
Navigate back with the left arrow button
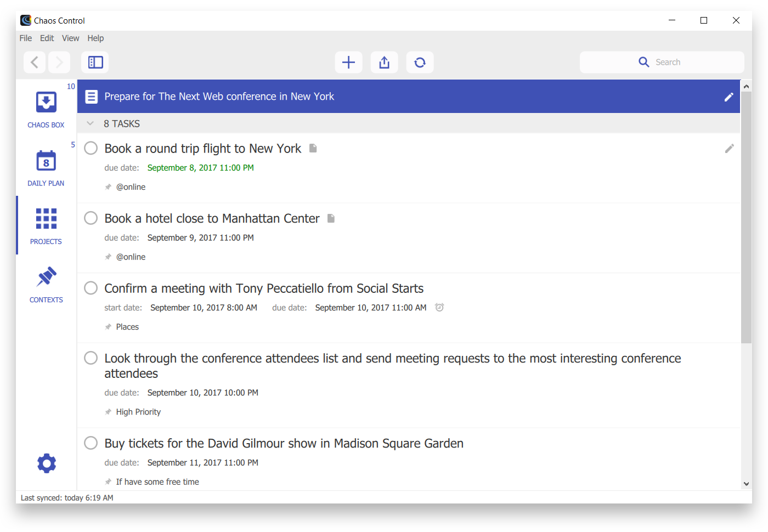[35, 63]
